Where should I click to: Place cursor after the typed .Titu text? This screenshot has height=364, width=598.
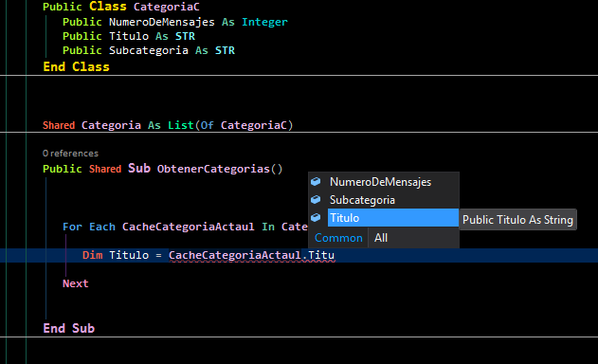tap(335, 255)
